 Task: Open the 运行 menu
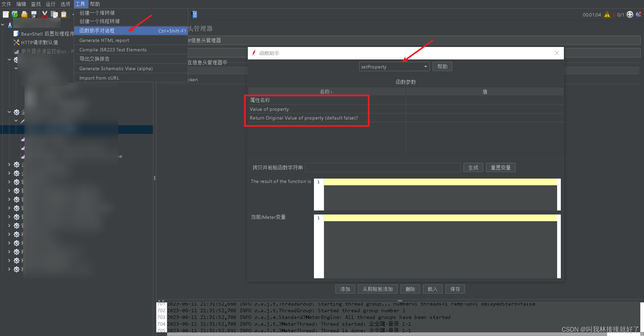tap(51, 4)
